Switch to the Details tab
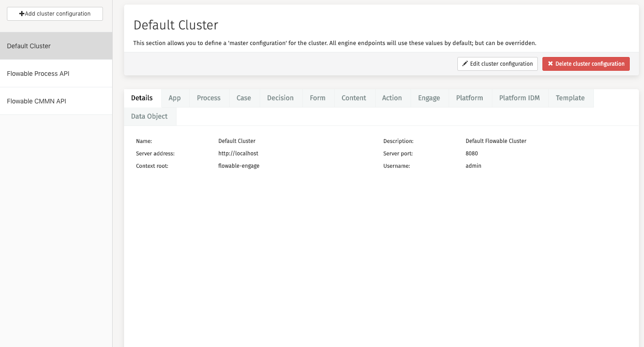Screen dimensions: 644x347 142,98
